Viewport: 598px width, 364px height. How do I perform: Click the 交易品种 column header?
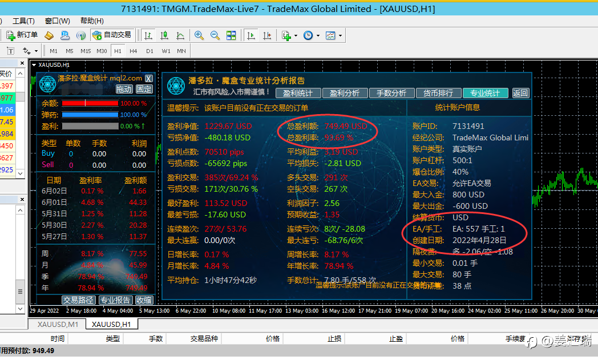tap(204, 339)
